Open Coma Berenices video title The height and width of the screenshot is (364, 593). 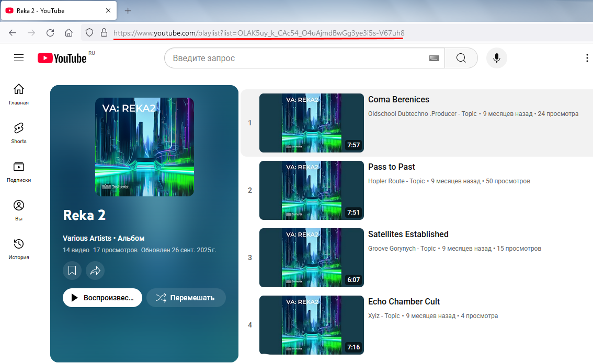pos(398,100)
